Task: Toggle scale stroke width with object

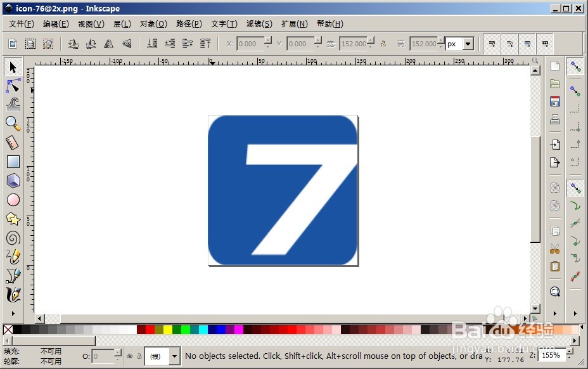Action: point(492,44)
